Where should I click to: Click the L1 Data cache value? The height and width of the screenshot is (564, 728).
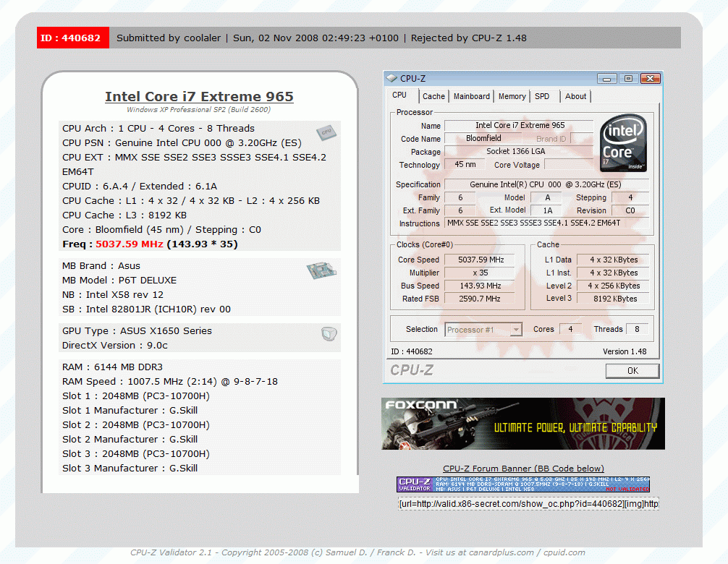click(x=614, y=260)
